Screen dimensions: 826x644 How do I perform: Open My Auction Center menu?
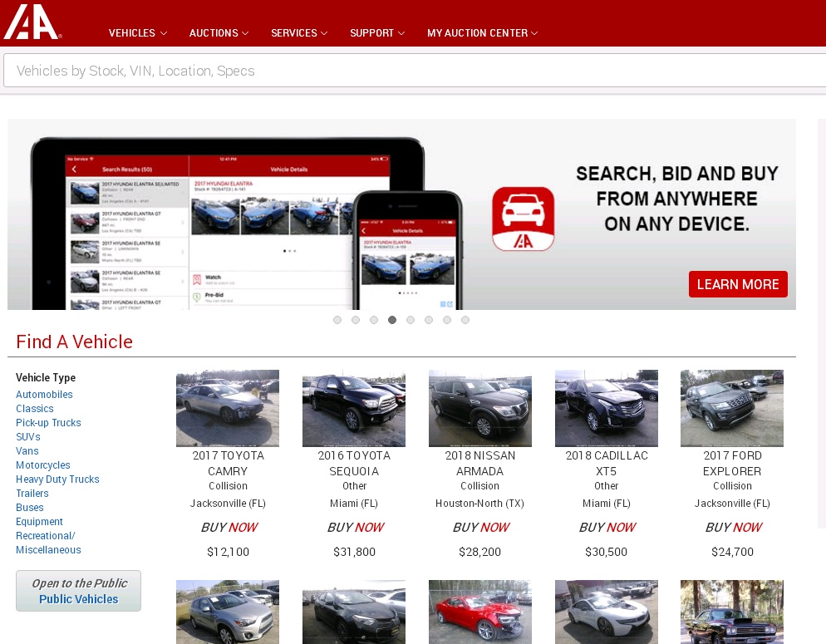point(482,33)
